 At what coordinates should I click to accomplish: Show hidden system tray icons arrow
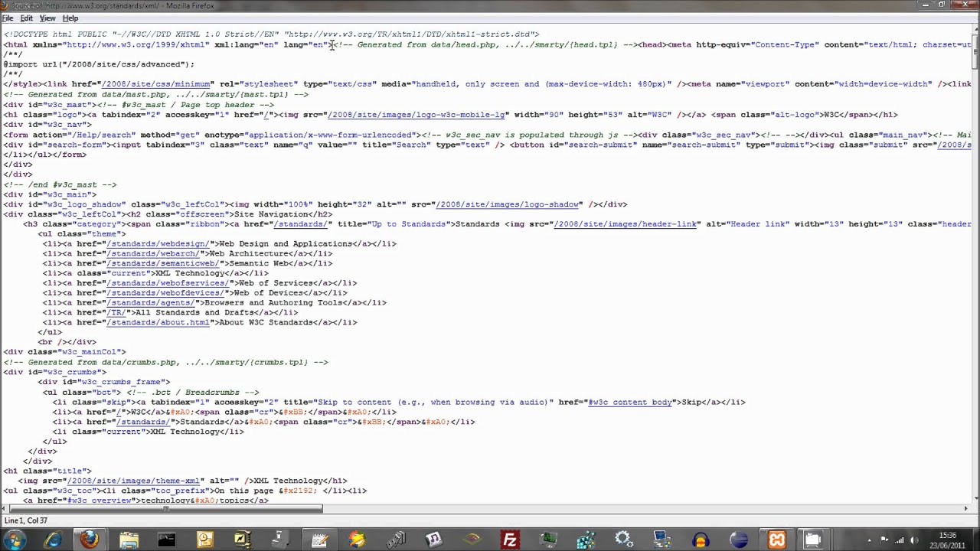[869, 540]
